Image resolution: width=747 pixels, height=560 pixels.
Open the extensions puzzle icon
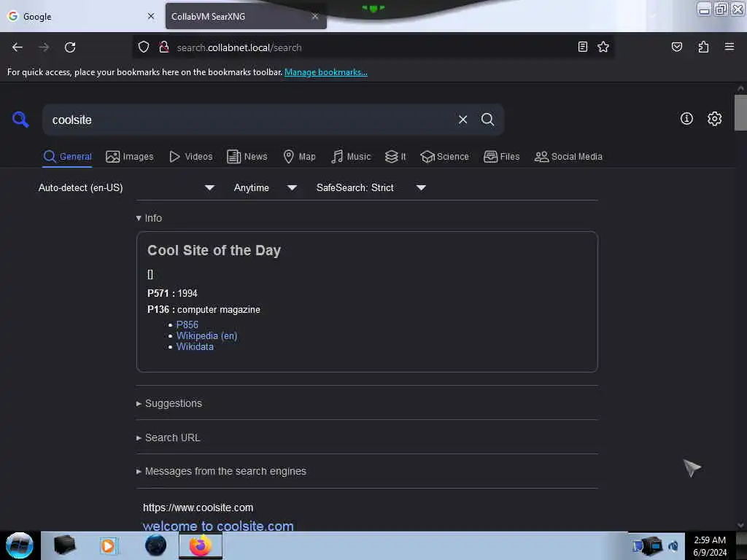pos(703,47)
